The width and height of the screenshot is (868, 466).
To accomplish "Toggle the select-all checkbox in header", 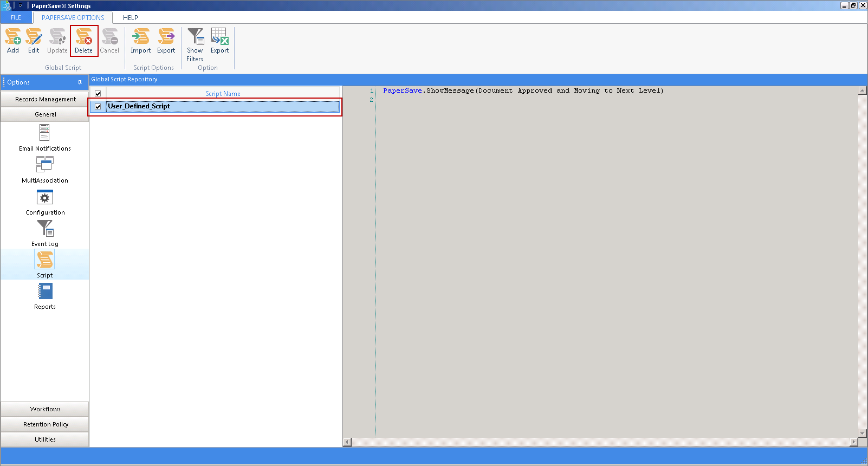I will coord(98,94).
